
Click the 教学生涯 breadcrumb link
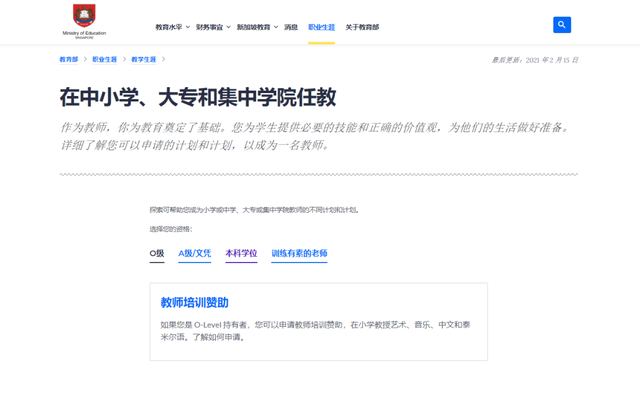(x=144, y=59)
